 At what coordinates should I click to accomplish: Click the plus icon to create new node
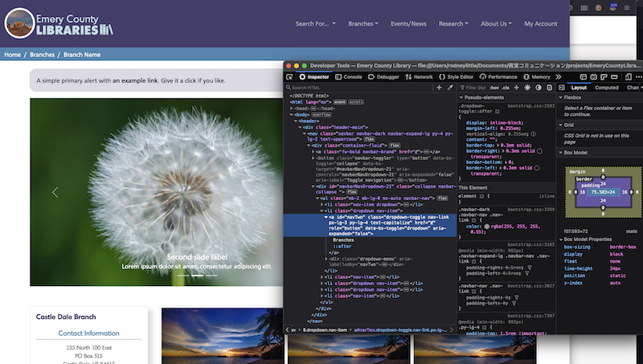click(x=439, y=88)
